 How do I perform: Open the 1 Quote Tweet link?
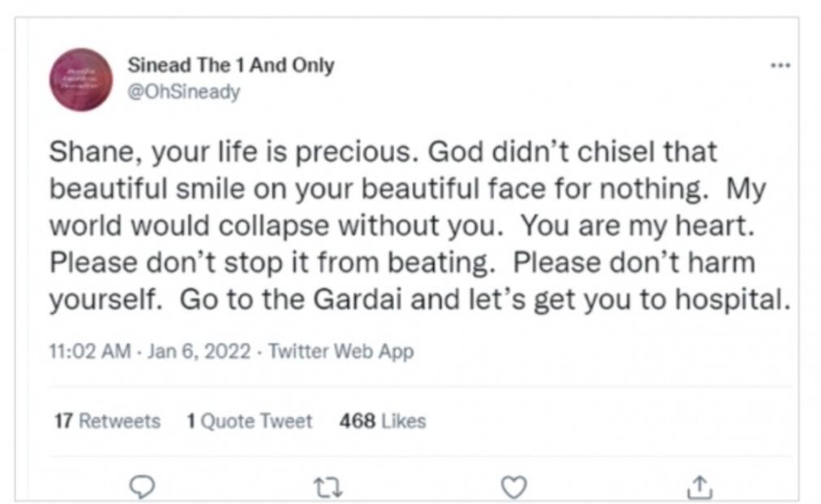249,421
